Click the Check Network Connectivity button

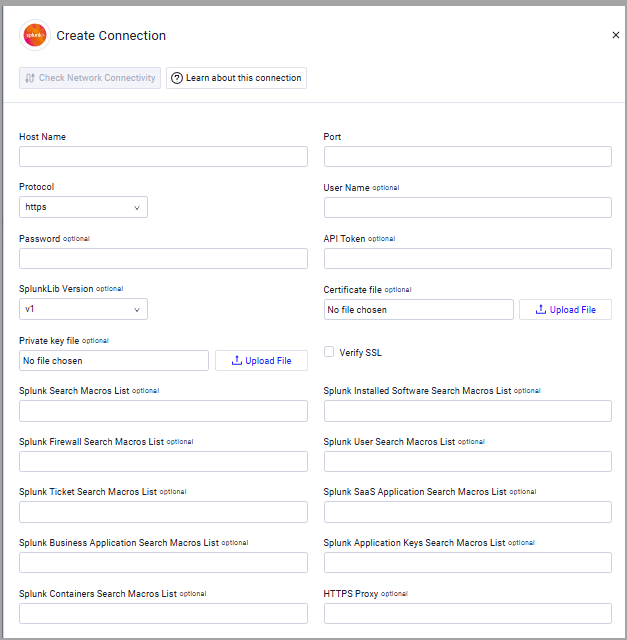[90, 78]
